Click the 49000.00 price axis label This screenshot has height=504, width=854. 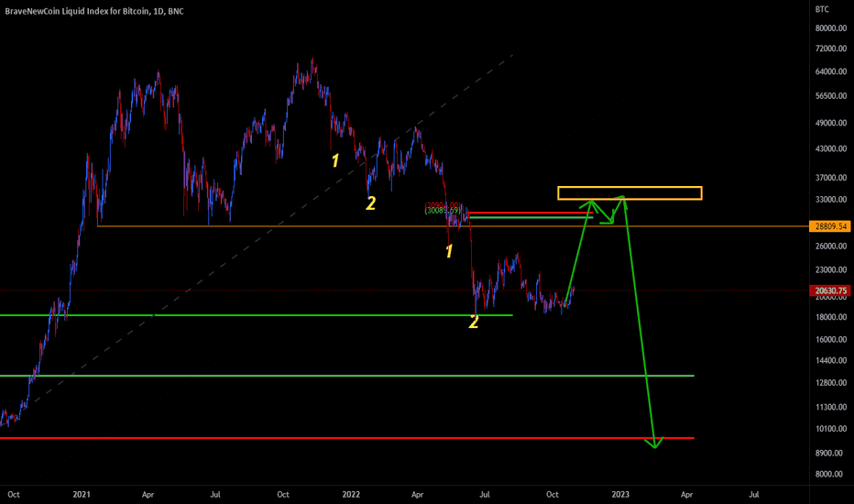point(831,123)
